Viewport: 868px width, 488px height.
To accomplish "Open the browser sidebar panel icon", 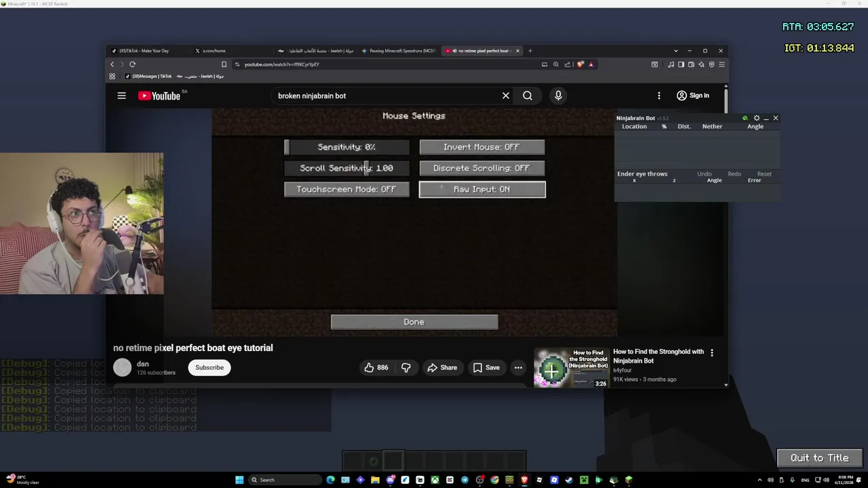I will pyautogui.click(x=681, y=64).
